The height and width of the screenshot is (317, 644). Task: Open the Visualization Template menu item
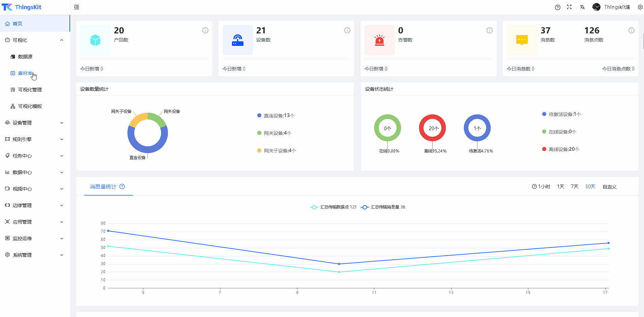(x=30, y=106)
